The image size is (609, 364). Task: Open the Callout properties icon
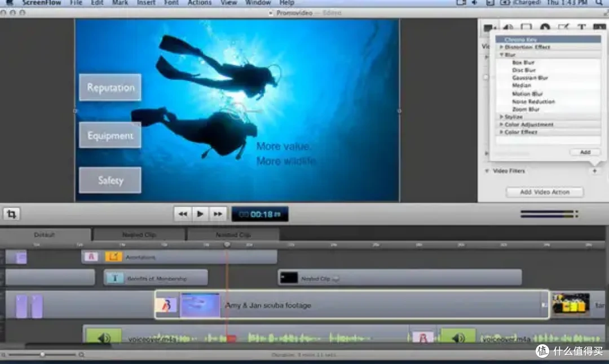(x=545, y=27)
